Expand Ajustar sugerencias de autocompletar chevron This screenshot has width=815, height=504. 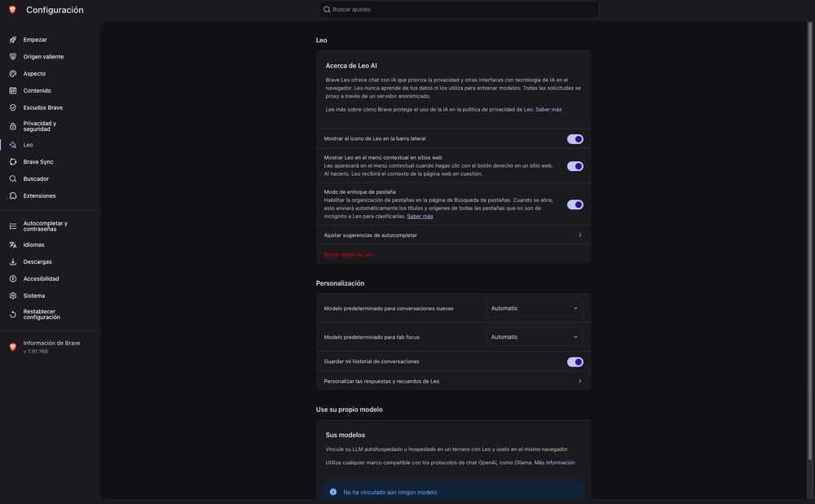pos(580,235)
